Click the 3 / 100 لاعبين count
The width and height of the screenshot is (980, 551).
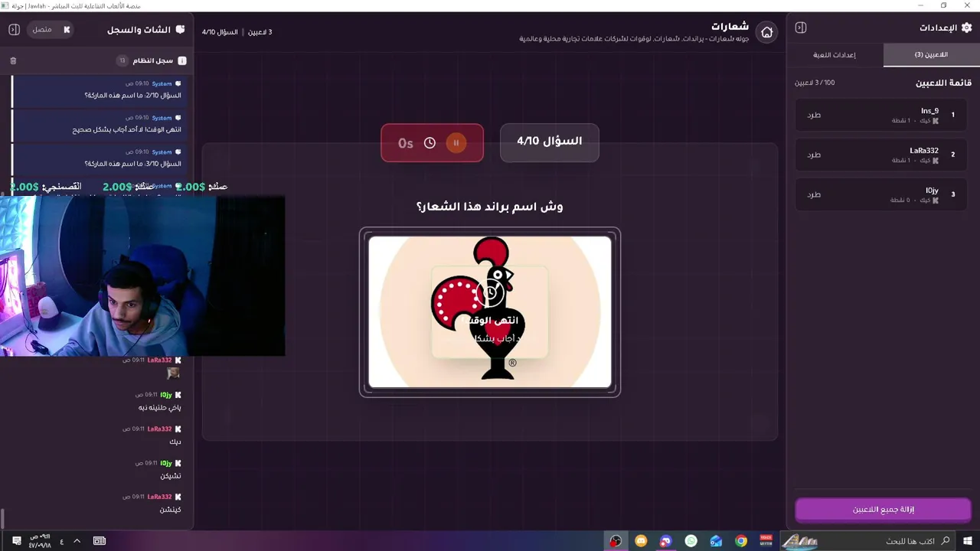pyautogui.click(x=815, y=83)
